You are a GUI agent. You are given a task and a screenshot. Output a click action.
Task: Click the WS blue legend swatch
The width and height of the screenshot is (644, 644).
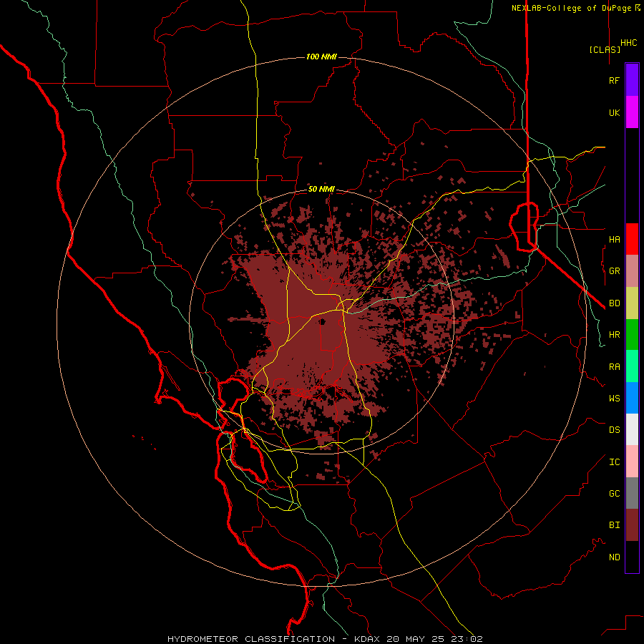pos(632,398)
